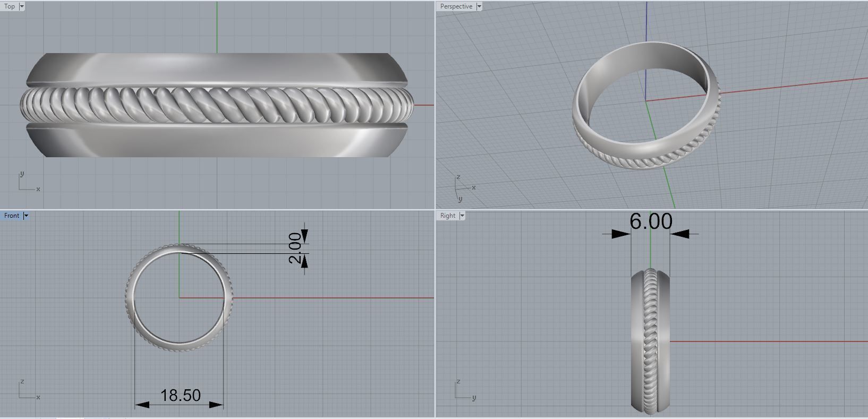This screenshot has height=419, width=868.
Task: Select the 6.00 dimension text
Action: [x=651, y=221]
